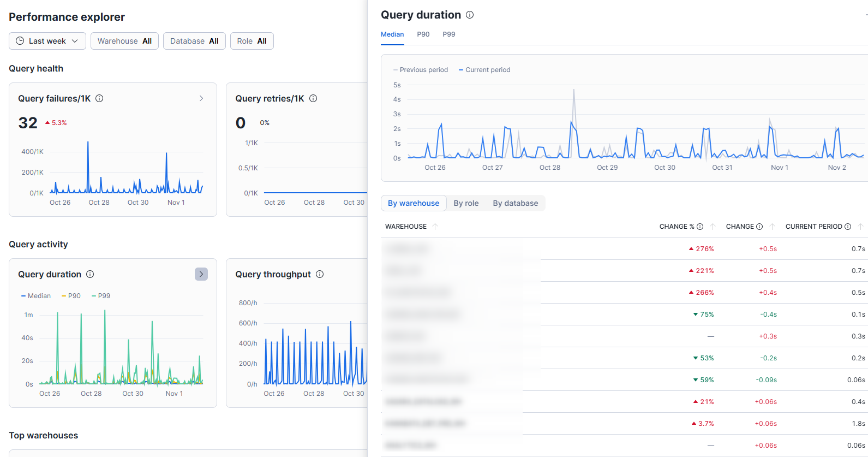
Task: Sort by WAREHOUSE column arrow
Action: (435, 227)
